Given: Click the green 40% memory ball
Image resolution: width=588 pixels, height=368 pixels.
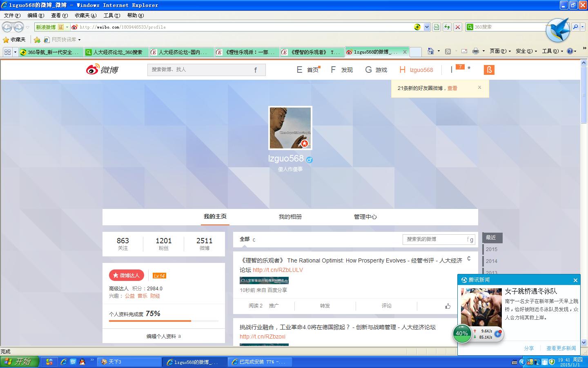Looking at the screenshot, I should pos(462,334).
